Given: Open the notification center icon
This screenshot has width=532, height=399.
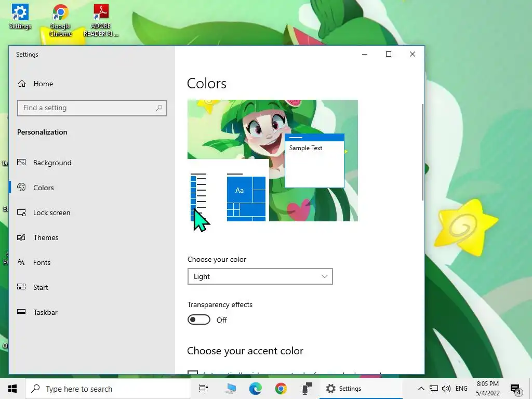Looking at the screenshot, I should click(x=516, y=390).
